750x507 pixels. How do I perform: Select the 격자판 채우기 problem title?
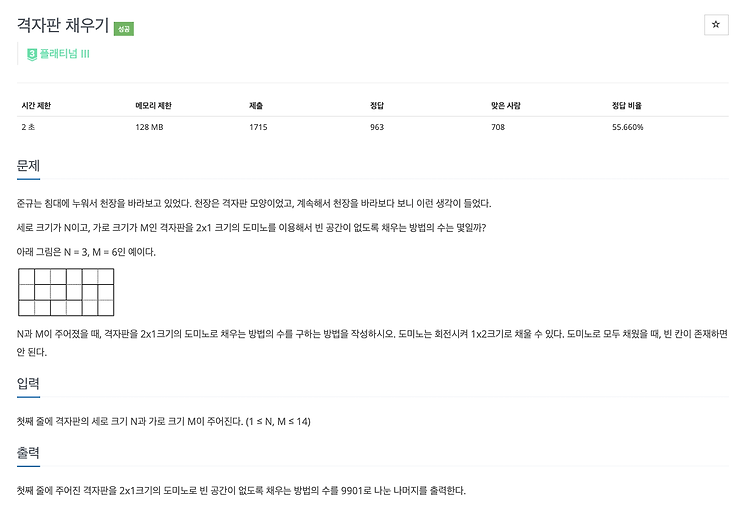(x=63, y=25)
